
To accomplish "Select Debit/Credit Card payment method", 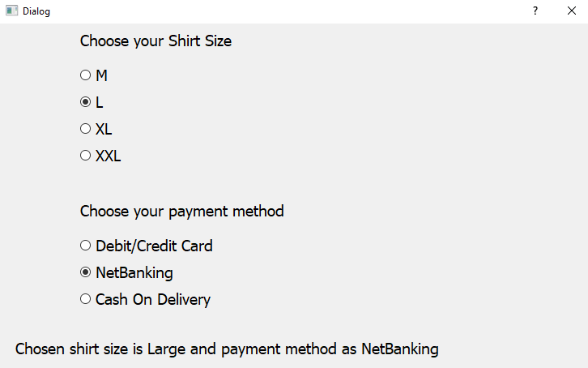I will 147,246.
